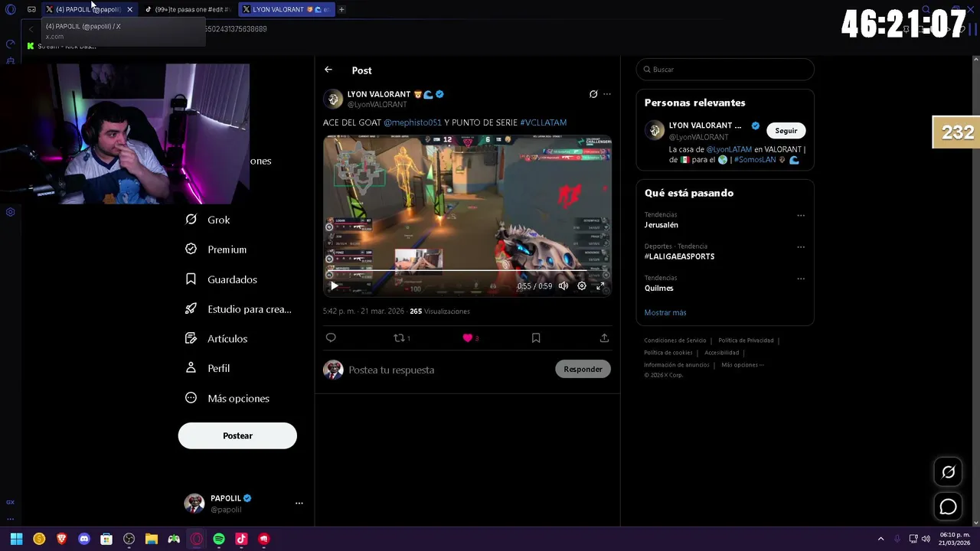Switch to the PAPOLIL X browser tab

coord(87,9)
